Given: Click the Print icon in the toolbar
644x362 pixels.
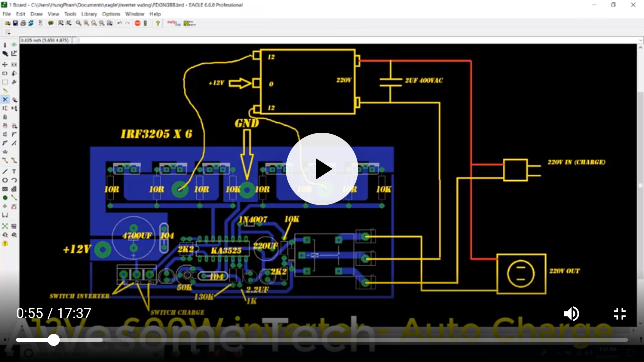Looking at the screenshot, I should pyautogui.click(x=23, y=23).
